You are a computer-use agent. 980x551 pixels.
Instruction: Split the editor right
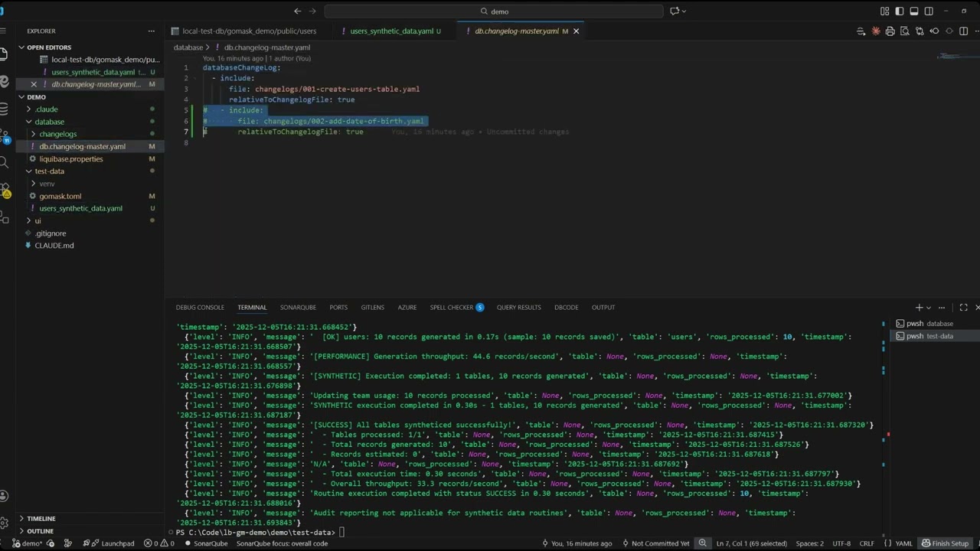tap(964, 31)
